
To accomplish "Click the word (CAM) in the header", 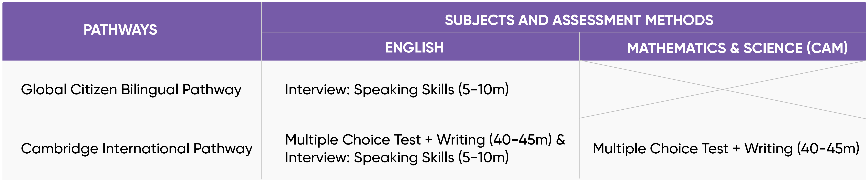I will pos(827,48).
